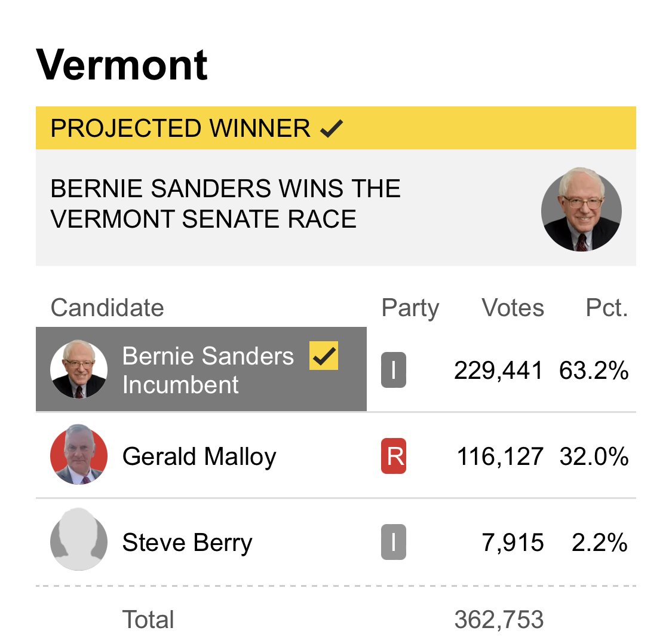Click Bernie Sanders' large photo in winner banner

coord(581,210)
